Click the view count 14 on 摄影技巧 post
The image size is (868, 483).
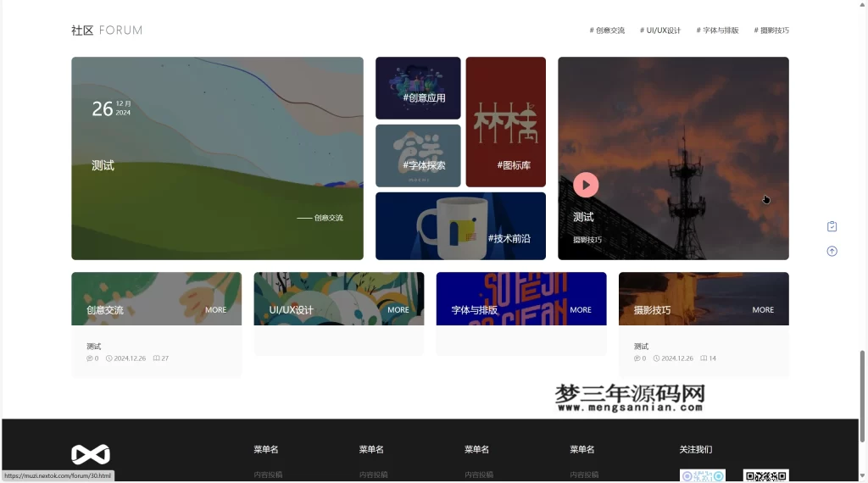point(712,358)
